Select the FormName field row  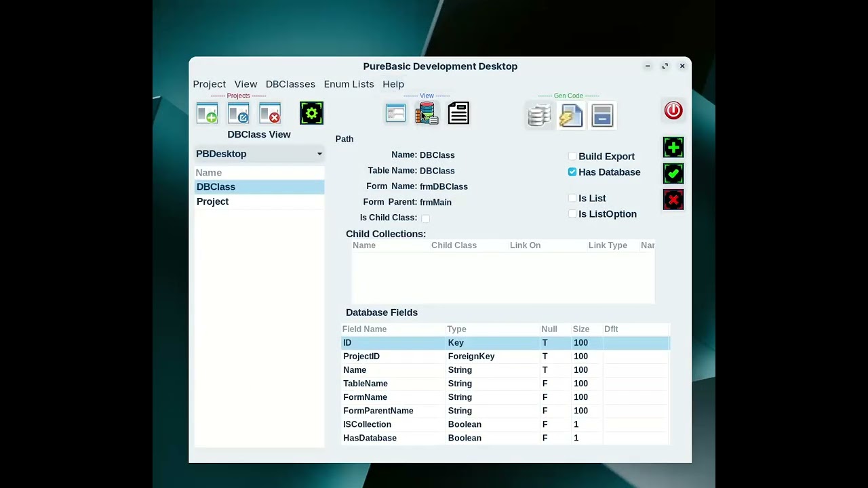point(505,397)
